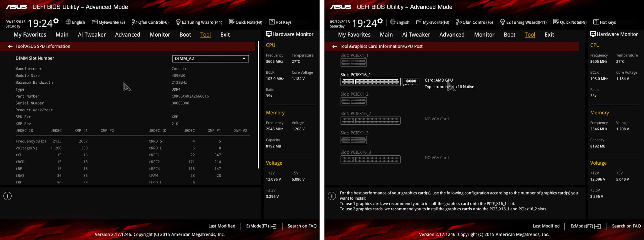Click the settings gear on the SPD Information screen
Image resolution: width=644 pixels, height=240 pixels.
(56, 21)
